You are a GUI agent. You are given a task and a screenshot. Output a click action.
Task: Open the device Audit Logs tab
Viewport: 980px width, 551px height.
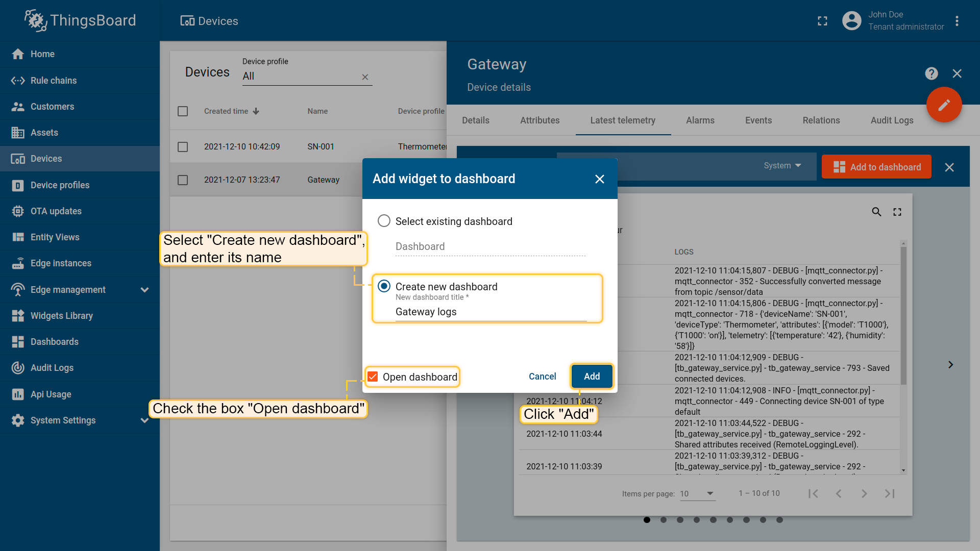892,120
